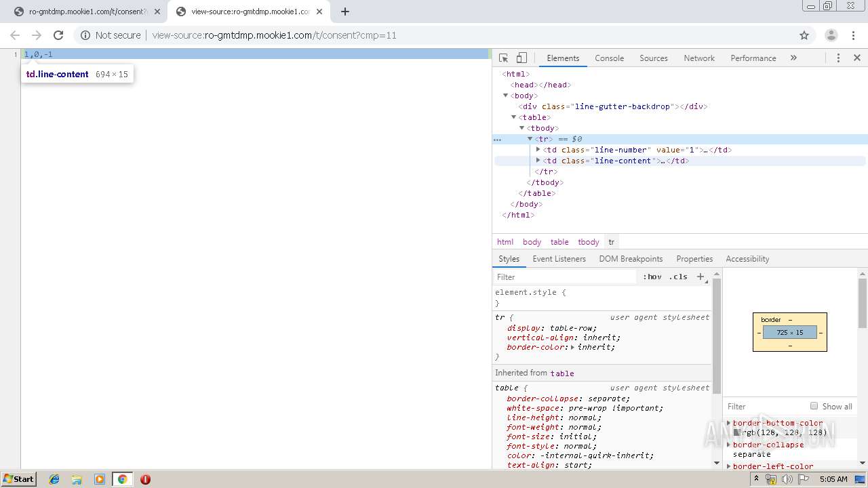Viewport: 868px width, 488px height.
Task: Close the first ro-gmtdmp.mookie1.com tab
Action: click(x=157, y=12)
